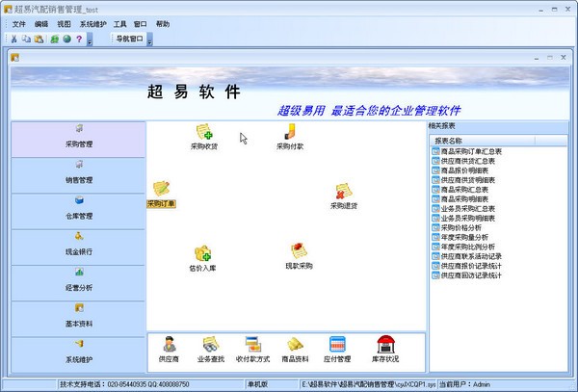
Task: Open the 采购收货 purchase receipt icon
Action: [x=203, y=132]
